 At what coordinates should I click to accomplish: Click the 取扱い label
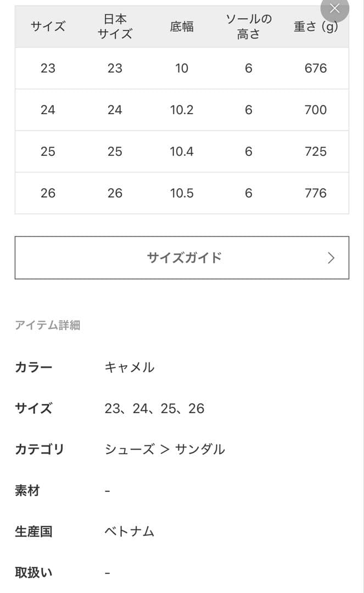(33, 572)
